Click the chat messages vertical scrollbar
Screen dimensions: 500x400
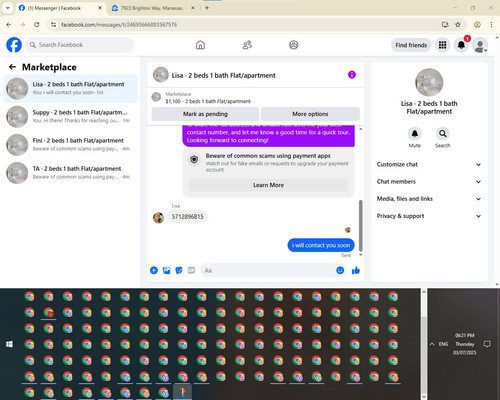[360, 226]
